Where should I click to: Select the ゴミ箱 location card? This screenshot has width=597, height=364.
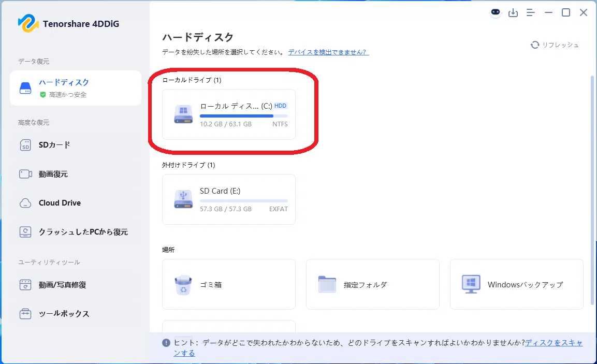pos(229,284)
